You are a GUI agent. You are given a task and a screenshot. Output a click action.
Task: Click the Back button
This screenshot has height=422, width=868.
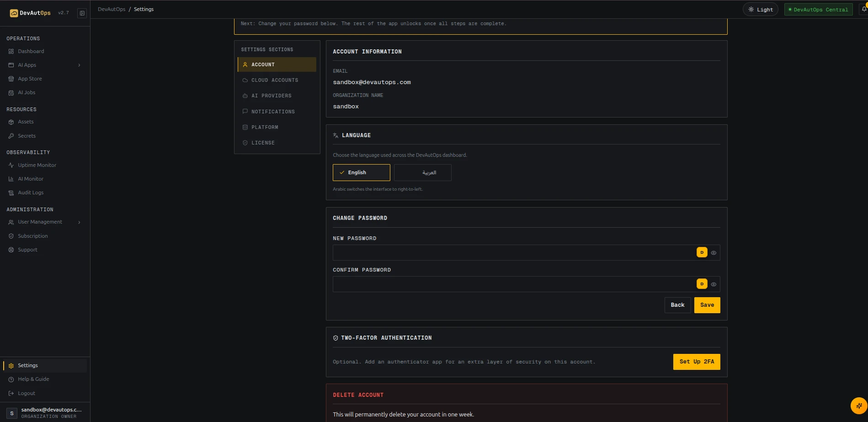pyautogui.click(x=678, y=305)
